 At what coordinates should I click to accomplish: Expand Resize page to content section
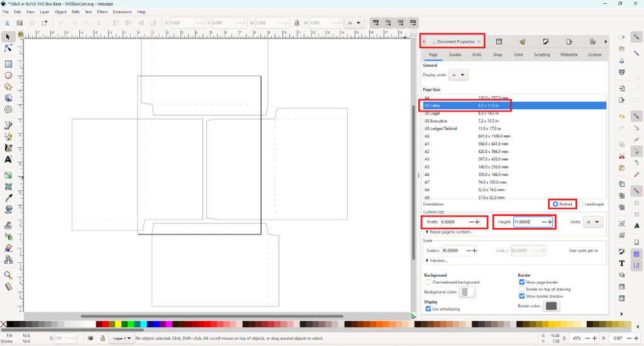pos(452,232)
